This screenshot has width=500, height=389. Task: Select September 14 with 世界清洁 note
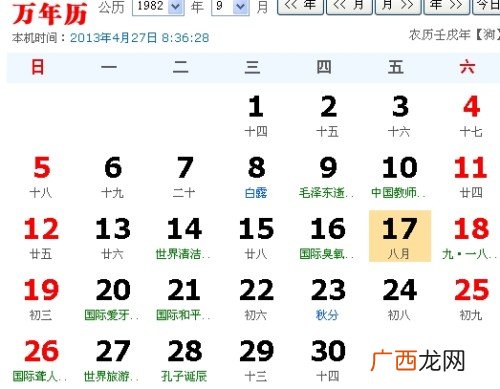point(184,238)
